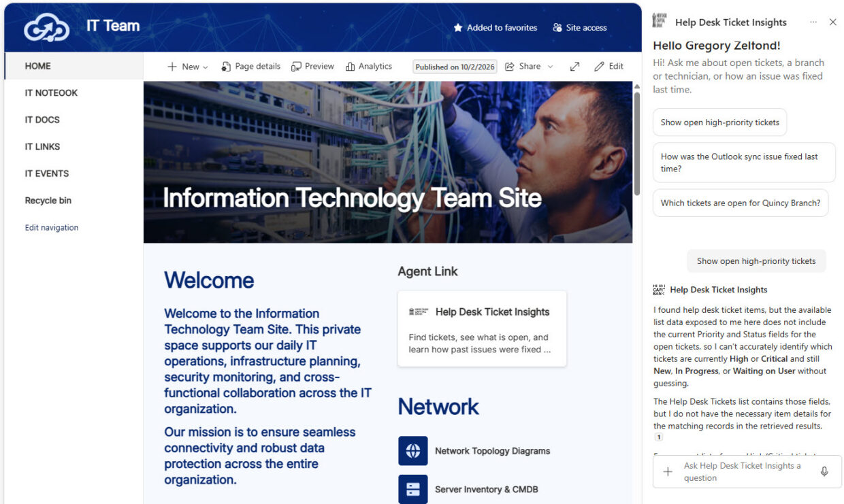
Task: Click the IT Team site title
Action: 113,26
